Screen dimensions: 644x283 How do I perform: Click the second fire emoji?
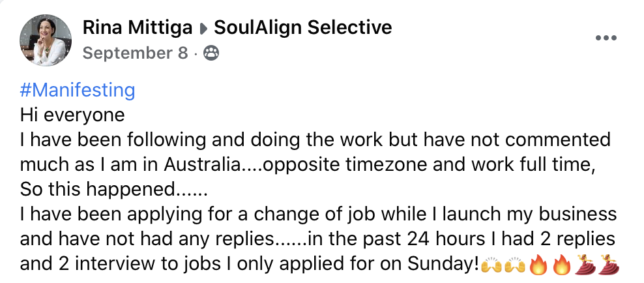tap(562, 265)
